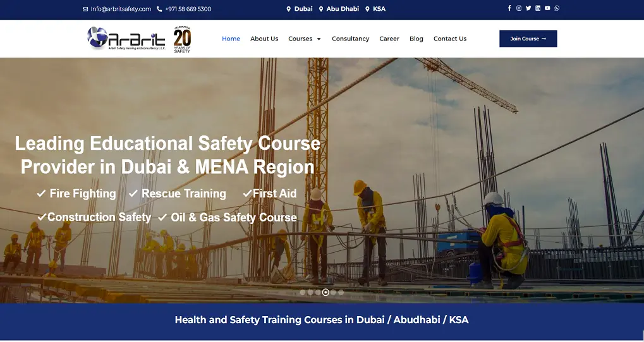Click the WhatsApp icon in the top bar
The height and width of the screenshot is (342, 644).
tap(557, 8)
